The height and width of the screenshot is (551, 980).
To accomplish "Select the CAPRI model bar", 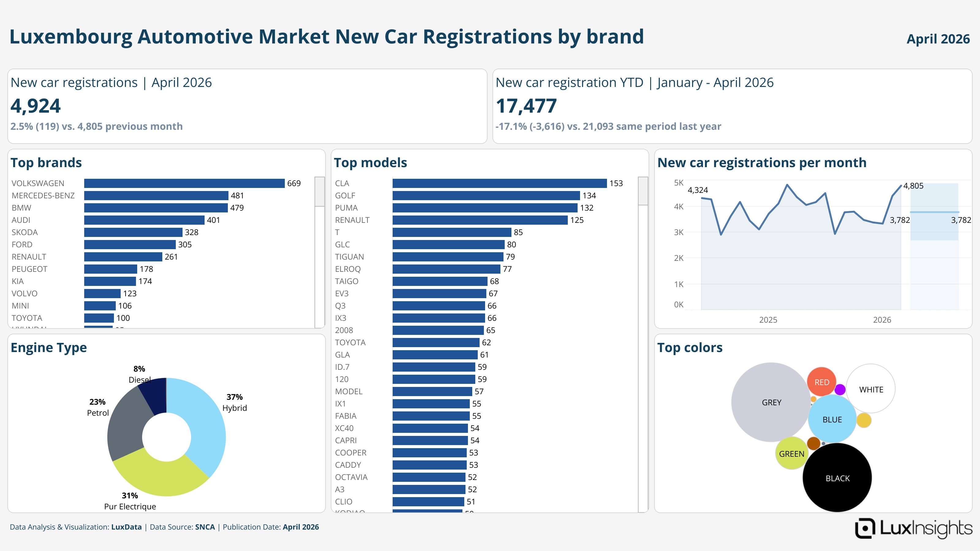I will pyautogui.click(x=430, y=440).
